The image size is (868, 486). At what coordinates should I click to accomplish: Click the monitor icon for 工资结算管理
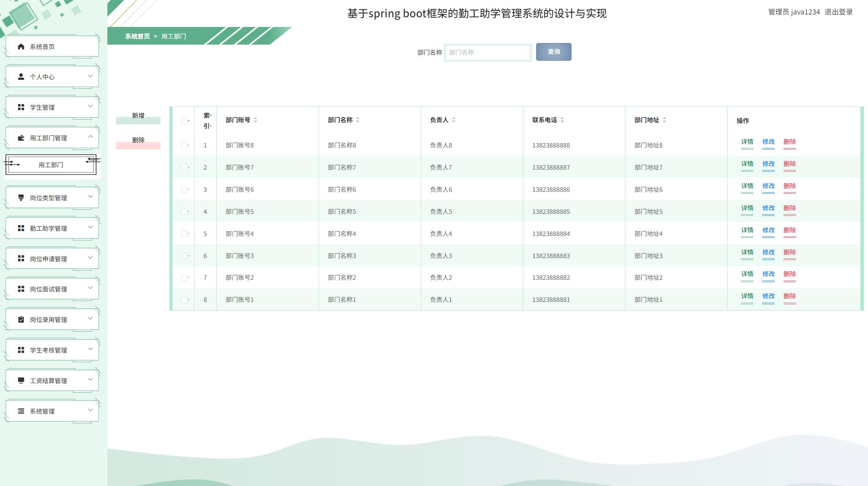[21, 381]
